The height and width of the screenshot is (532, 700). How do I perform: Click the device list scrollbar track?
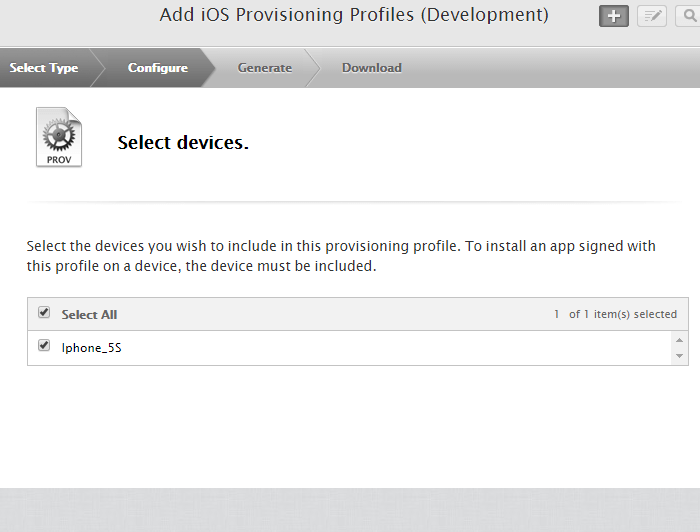(x=680, y=348)
